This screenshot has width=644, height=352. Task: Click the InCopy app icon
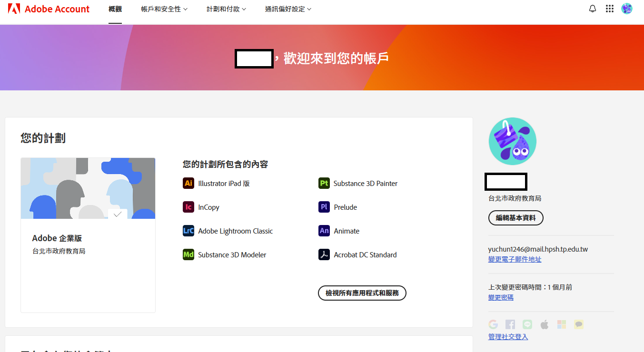point(188,207)
